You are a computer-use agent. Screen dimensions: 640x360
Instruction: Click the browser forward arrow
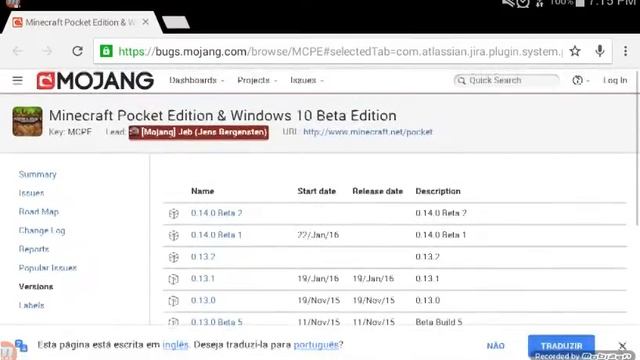[x=47, y=51]
